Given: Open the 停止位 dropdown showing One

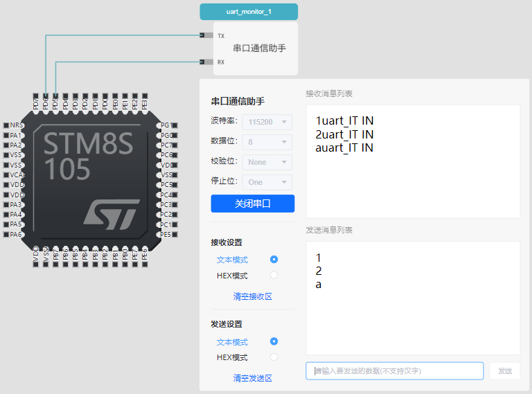Looking at the screenshot, I should [267, 182].
